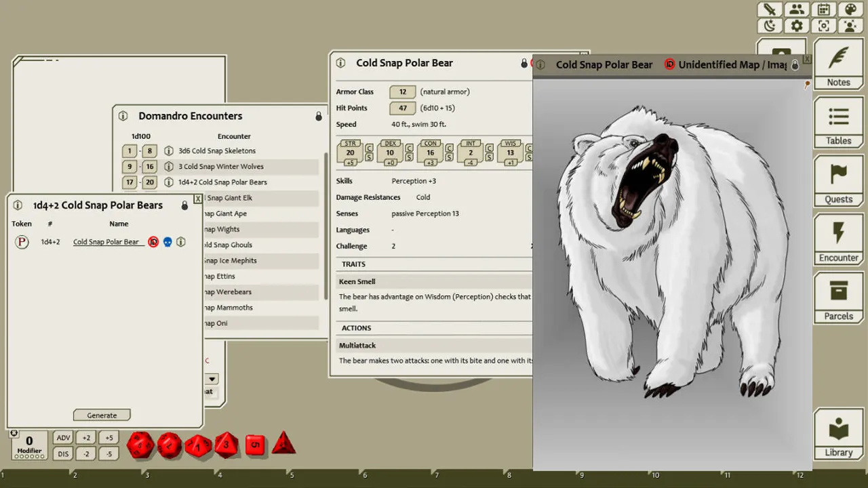Click the "Snap Werebears" table row
868x488 pixels.
tap(261, 292)
